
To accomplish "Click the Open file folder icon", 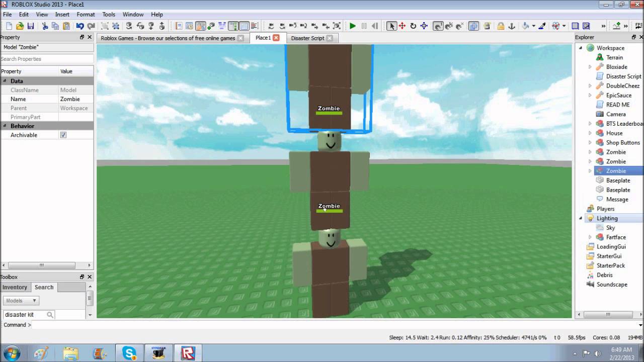I will 20,26.
